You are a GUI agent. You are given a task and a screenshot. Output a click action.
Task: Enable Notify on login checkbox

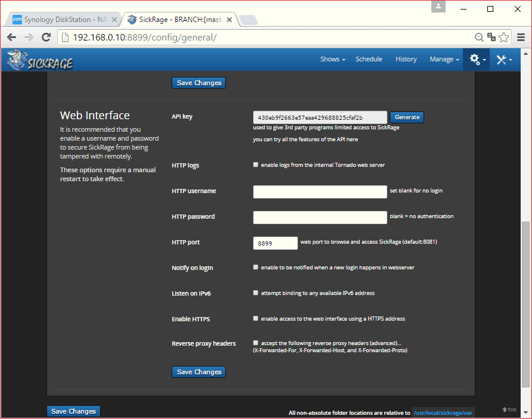[256, 267]
